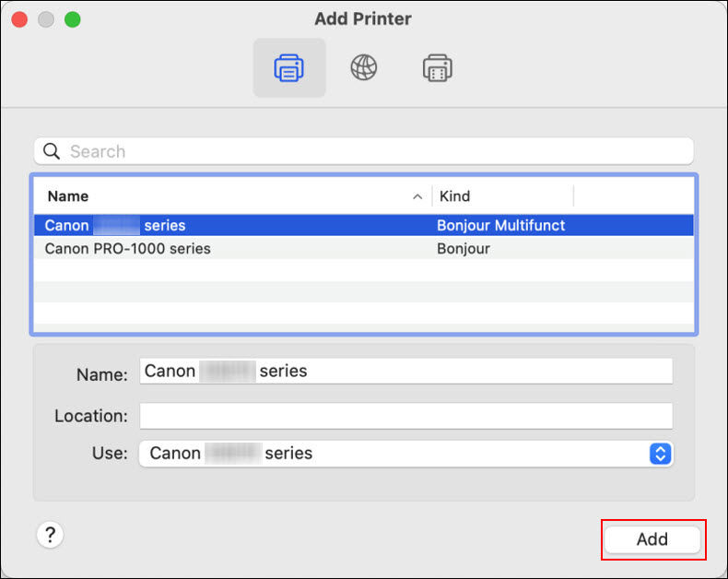The width and height of the screenshot is (728, 579).
Task: Open help with the question mark button
Action: tap(50, 535)
